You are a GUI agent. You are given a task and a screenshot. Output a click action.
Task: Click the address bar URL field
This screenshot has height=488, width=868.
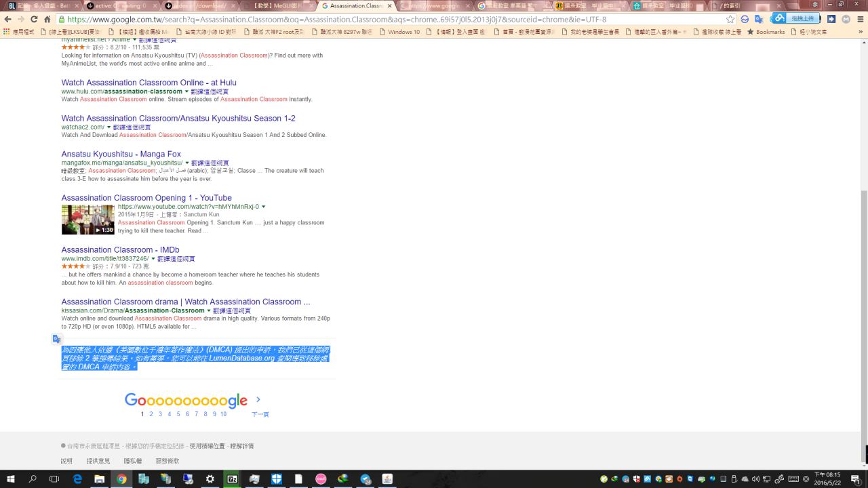390,19
